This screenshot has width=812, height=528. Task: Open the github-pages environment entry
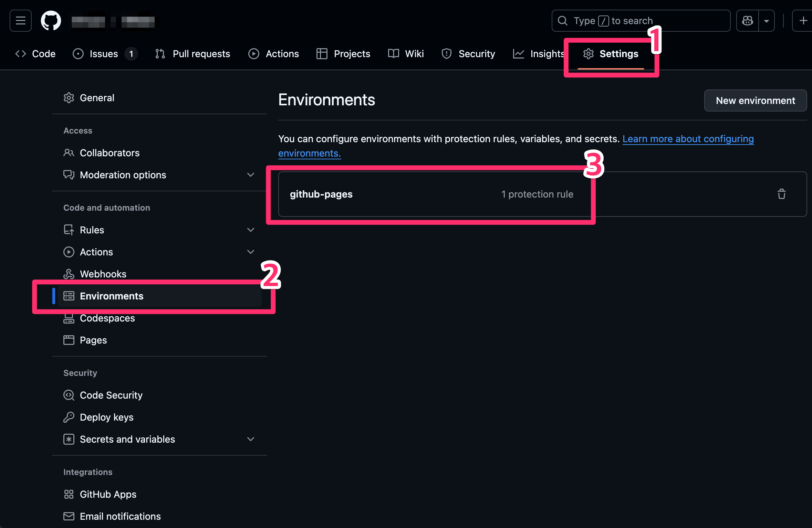tap(321, 194)
